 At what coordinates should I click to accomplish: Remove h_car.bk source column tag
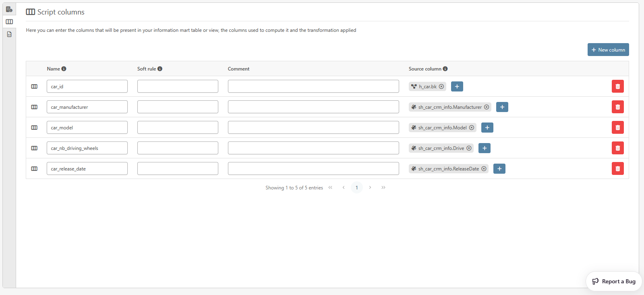point(441,87)
